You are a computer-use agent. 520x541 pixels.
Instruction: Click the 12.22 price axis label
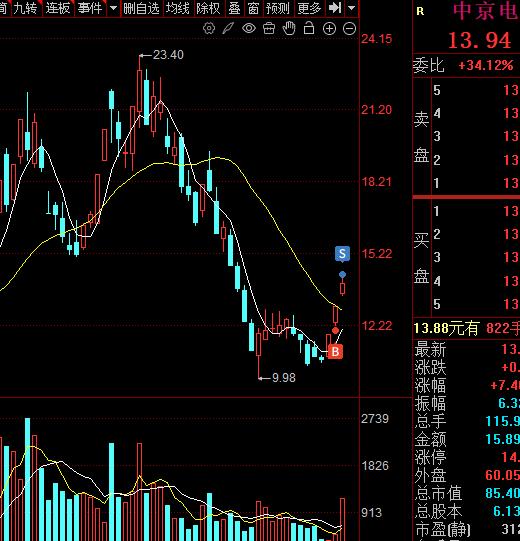click(376, 326)
